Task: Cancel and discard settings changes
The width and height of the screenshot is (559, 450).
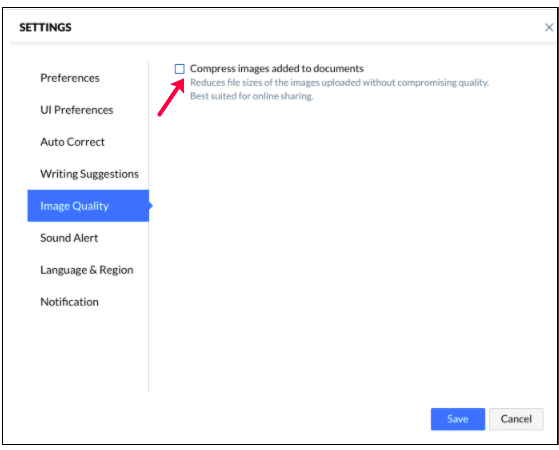Action: pos(516,419)
